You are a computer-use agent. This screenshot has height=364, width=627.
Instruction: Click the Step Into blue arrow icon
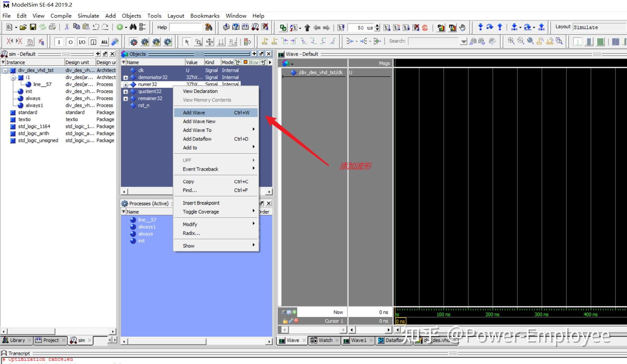click(480, 27)
